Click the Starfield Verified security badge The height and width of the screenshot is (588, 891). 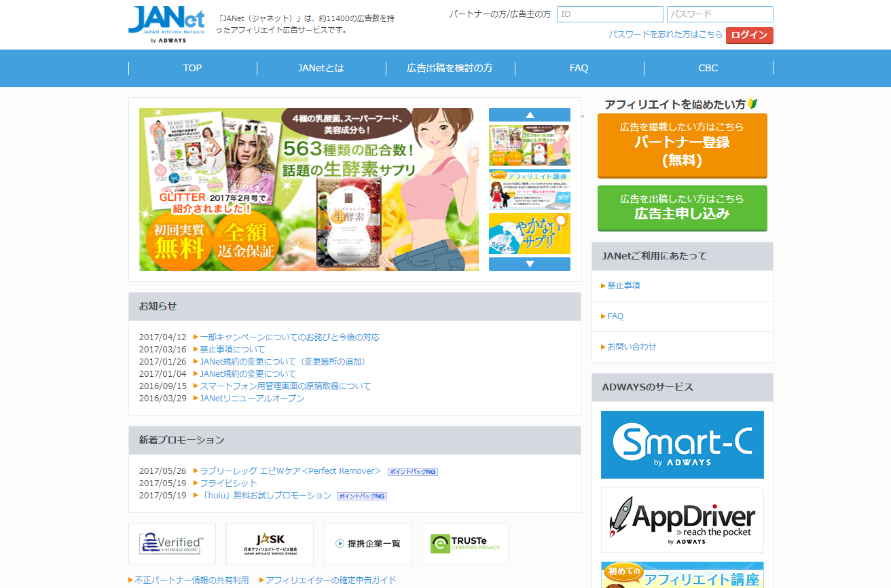(x=172, y=543)
